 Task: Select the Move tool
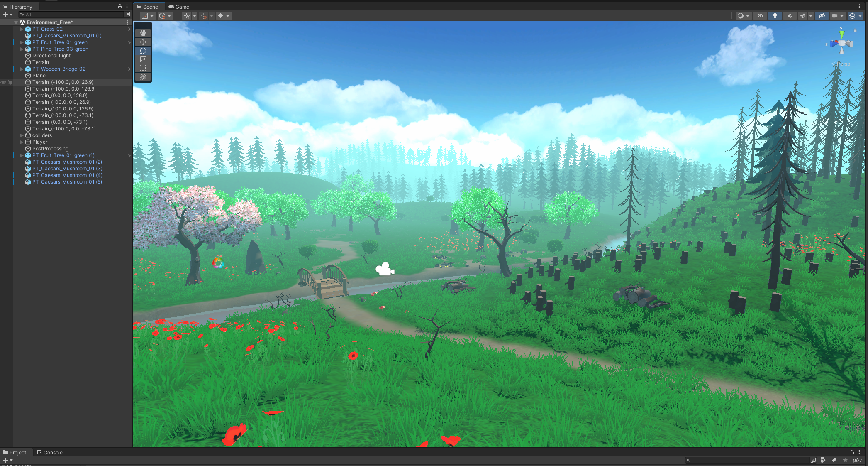143,42
